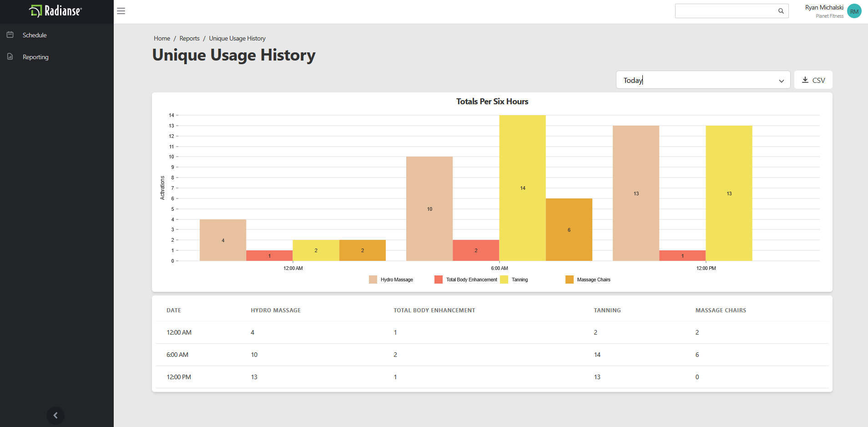Viewport: 868px width, 427px height.
Task: Click the date range dropdown chevron
Action: (782, 81)
